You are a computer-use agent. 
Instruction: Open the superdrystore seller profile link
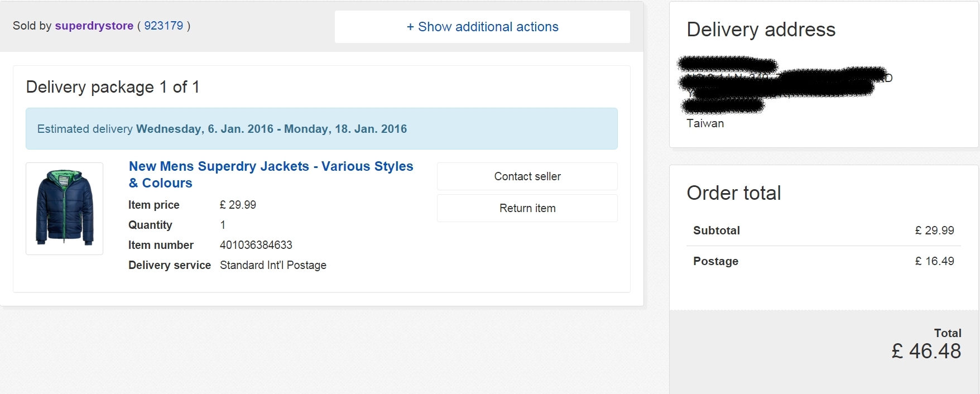pos(94,26)
